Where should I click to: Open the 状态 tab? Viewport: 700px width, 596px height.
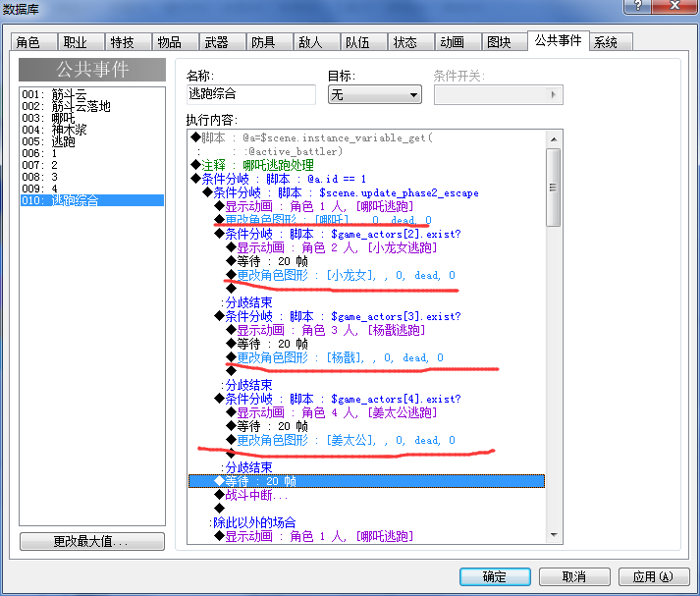pos(411,42)
